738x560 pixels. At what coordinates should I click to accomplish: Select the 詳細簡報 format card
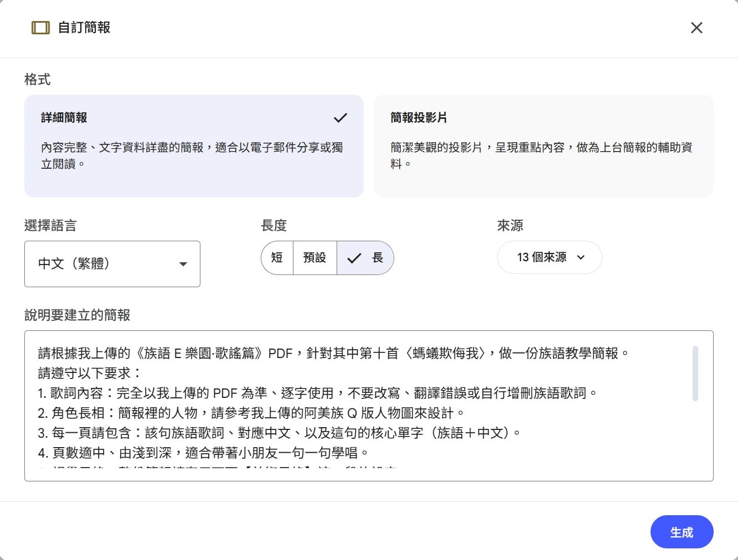pos(194,146)
